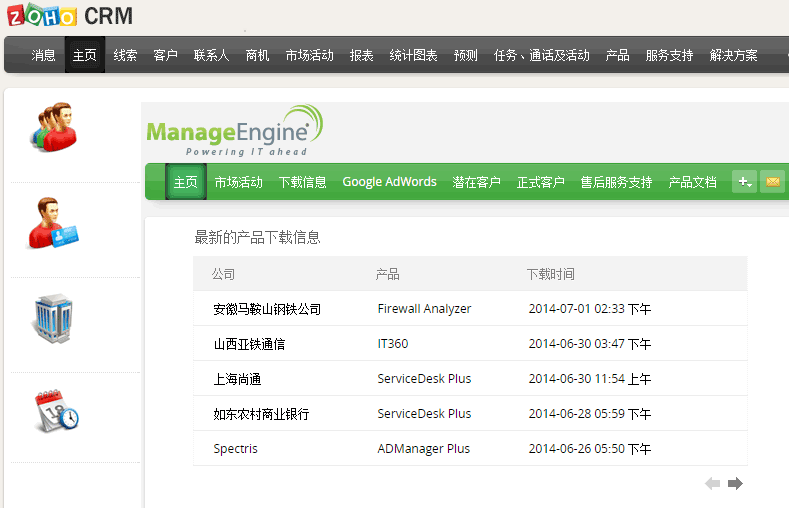Click the leads group people icon
The image size is (789, 508).
click(52, 128)
